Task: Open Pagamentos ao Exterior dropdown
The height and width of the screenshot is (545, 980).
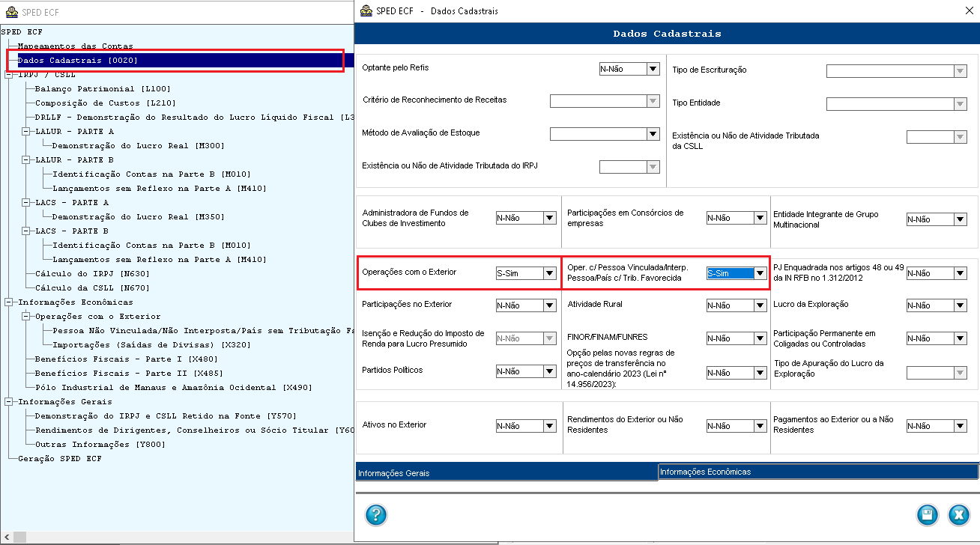Action: [x=961, y=426]
